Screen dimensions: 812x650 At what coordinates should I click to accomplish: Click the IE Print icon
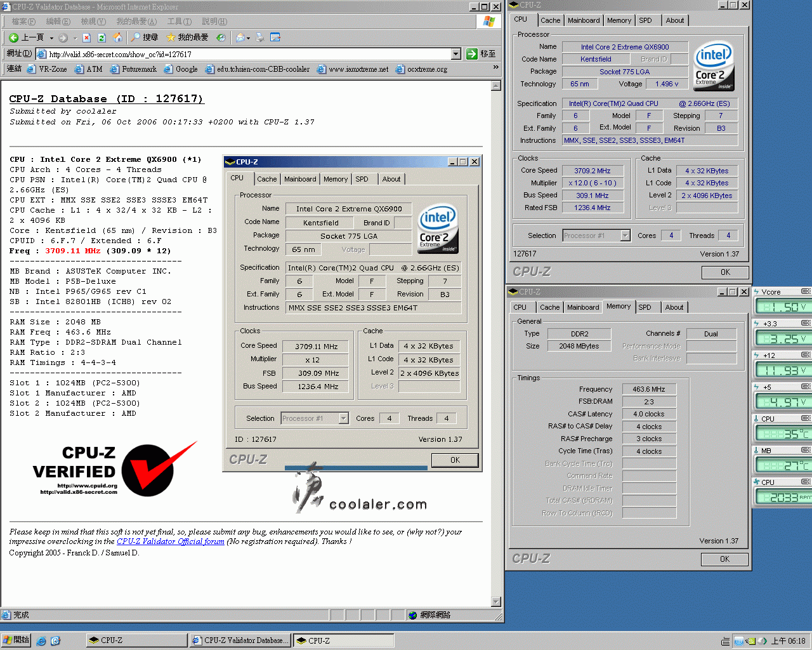pyautogui.click(x=259, y=37)
